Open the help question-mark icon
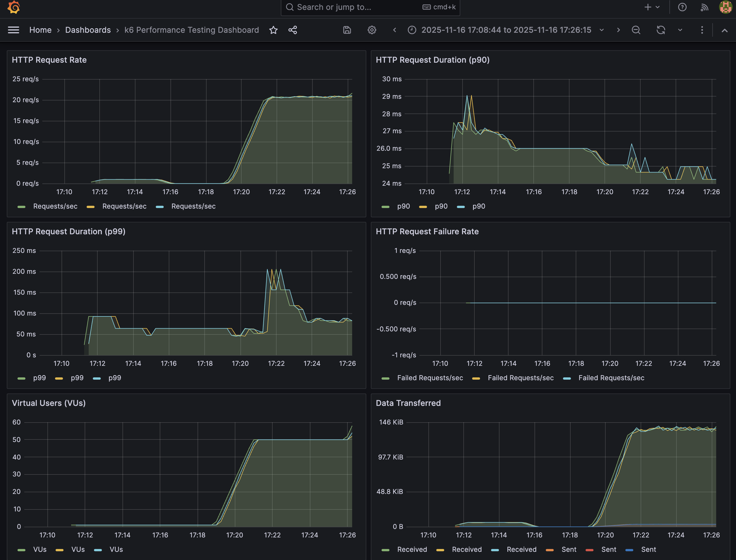Viewport: 736px width, 560px height. pyautogui.click(x=682, y=7)
